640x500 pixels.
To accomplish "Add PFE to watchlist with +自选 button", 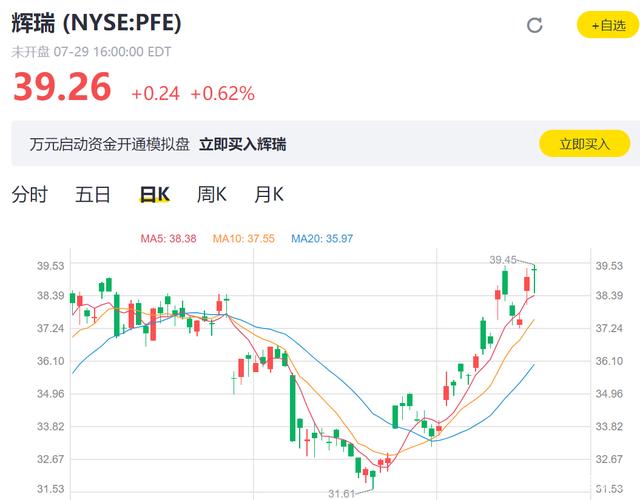I will (603, 25).
